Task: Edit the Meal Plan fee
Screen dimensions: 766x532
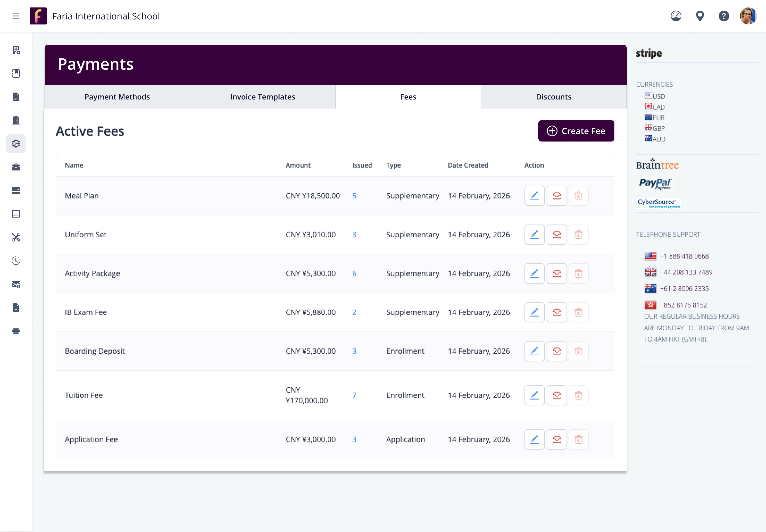Action: click(x=534, y=196)
